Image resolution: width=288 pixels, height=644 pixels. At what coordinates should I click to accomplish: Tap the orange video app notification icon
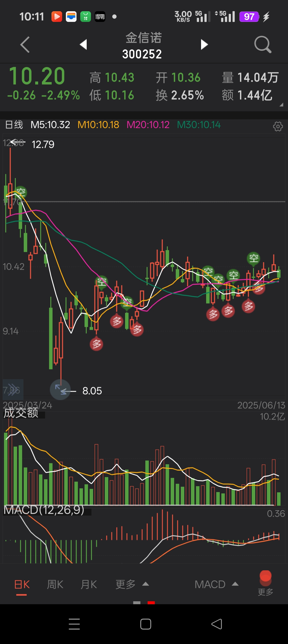click(x=57, y=17)
